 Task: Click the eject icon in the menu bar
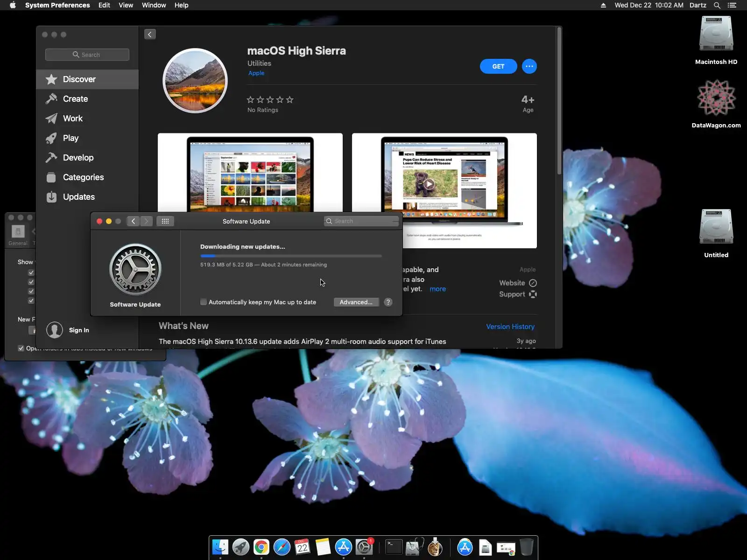tap(603, 5)
